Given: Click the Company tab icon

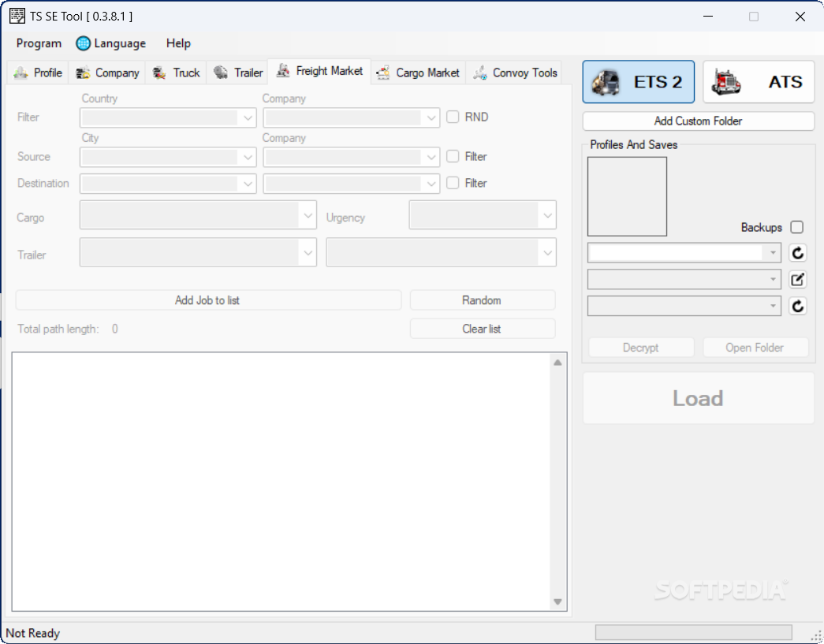Looking at the screenshot, I should 83,73.
